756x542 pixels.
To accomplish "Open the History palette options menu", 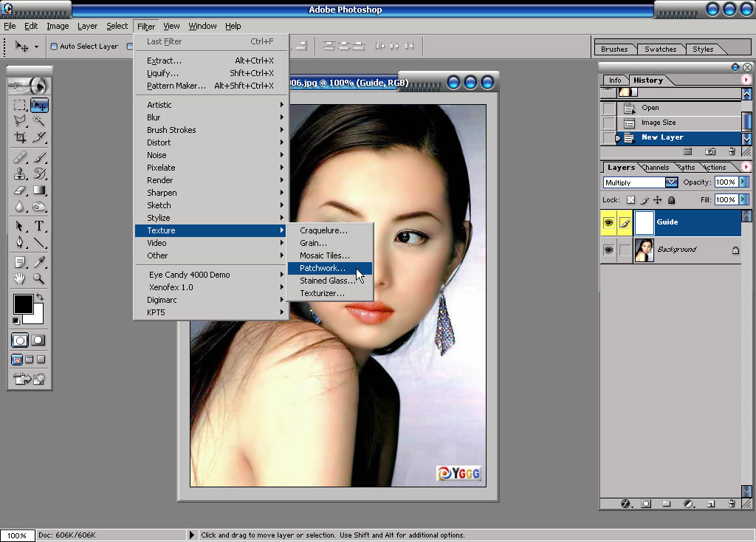I will [746, 80].
